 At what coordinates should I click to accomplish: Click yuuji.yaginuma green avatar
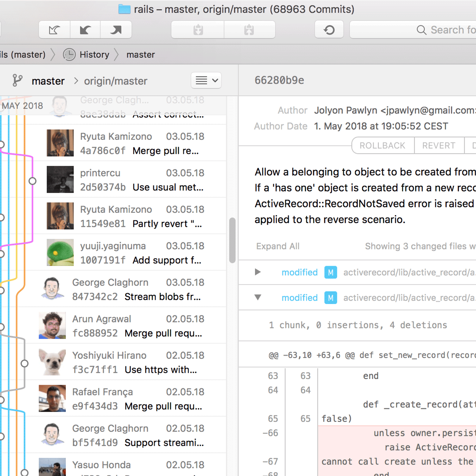(x=60, y=252)
